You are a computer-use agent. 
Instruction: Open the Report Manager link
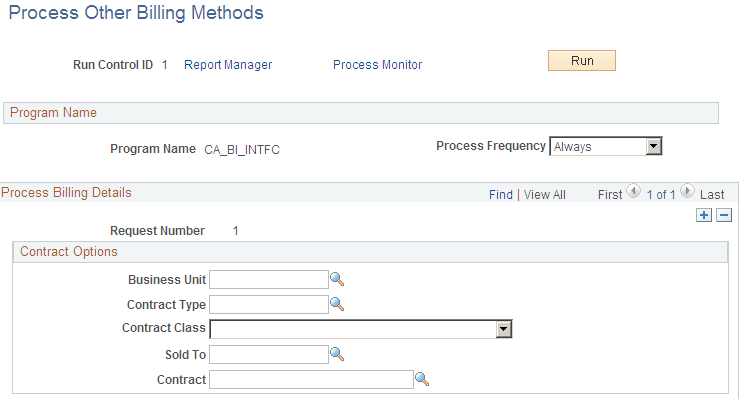[228, 65]
